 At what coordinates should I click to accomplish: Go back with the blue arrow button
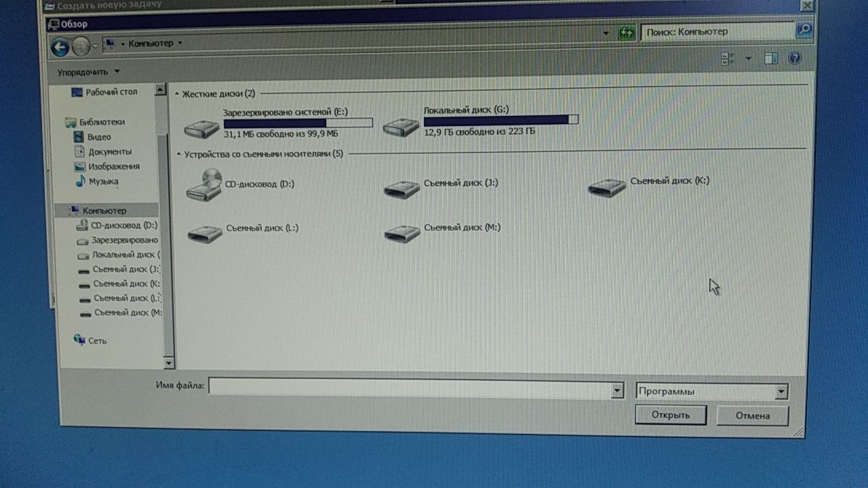tap(60, 47)
